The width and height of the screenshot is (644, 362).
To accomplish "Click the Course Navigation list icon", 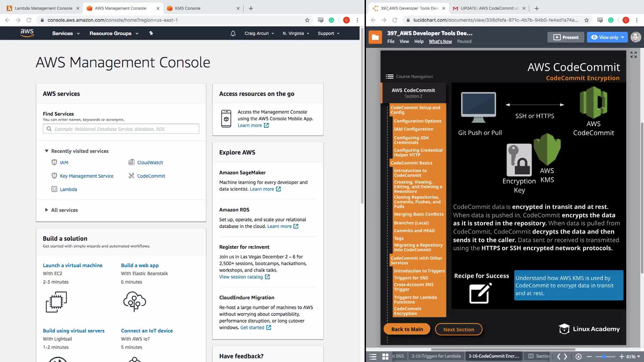I will coord(389,76).
